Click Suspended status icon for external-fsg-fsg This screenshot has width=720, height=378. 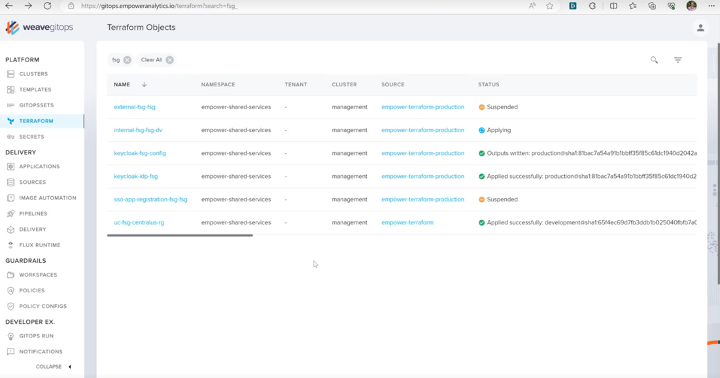482,107
